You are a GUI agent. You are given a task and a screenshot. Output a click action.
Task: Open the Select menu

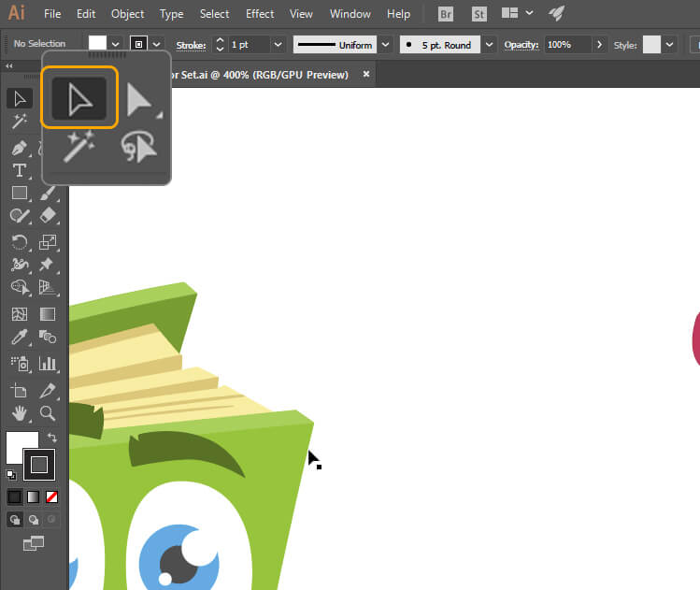214,14
